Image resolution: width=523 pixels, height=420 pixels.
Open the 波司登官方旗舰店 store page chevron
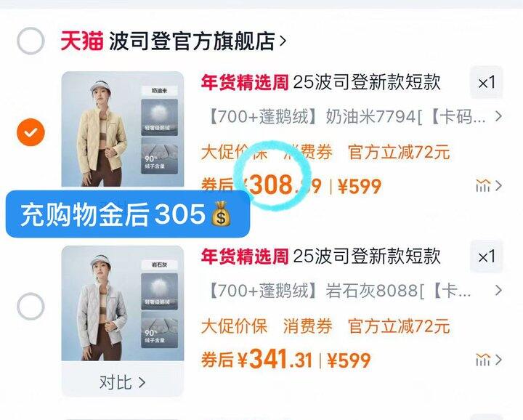tap(283, 41)
